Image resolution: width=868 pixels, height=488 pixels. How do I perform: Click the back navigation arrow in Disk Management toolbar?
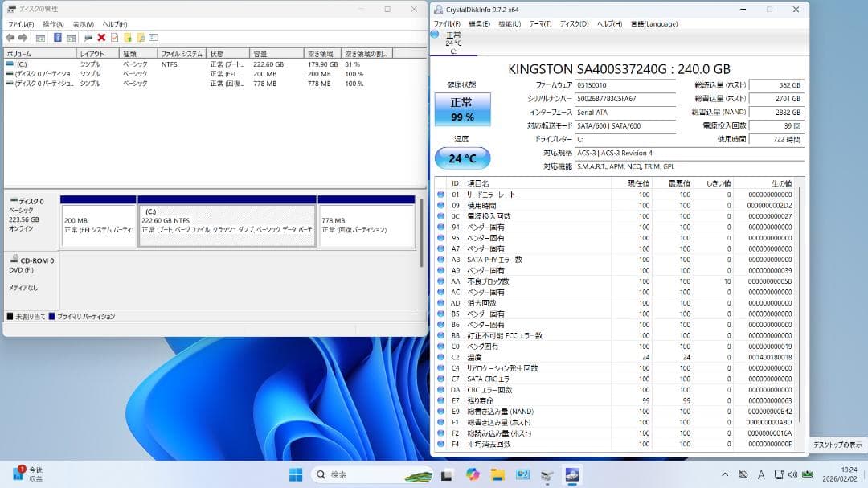(10, 36)
